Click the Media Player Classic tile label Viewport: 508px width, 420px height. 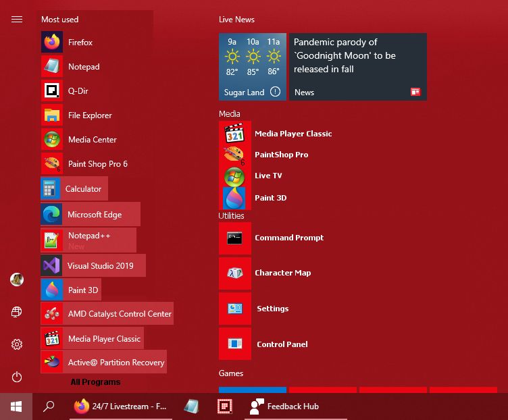293,134
